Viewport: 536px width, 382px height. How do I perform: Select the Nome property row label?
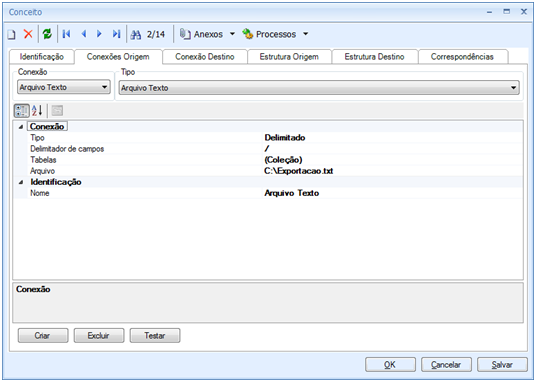40,193
